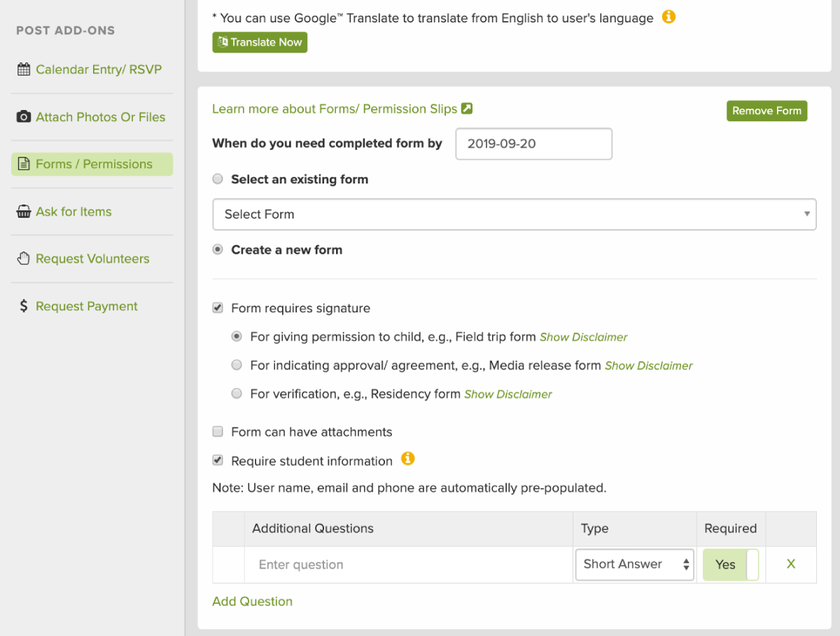This screenshot has height=636, width=840.
Task: Choose the Media release form approval option
Action: click(237, 365)
